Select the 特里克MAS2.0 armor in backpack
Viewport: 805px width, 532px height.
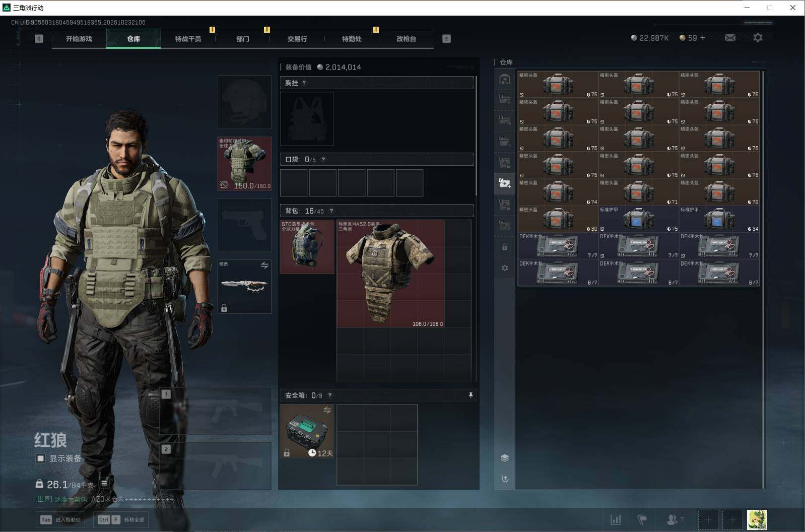[390, 274]
